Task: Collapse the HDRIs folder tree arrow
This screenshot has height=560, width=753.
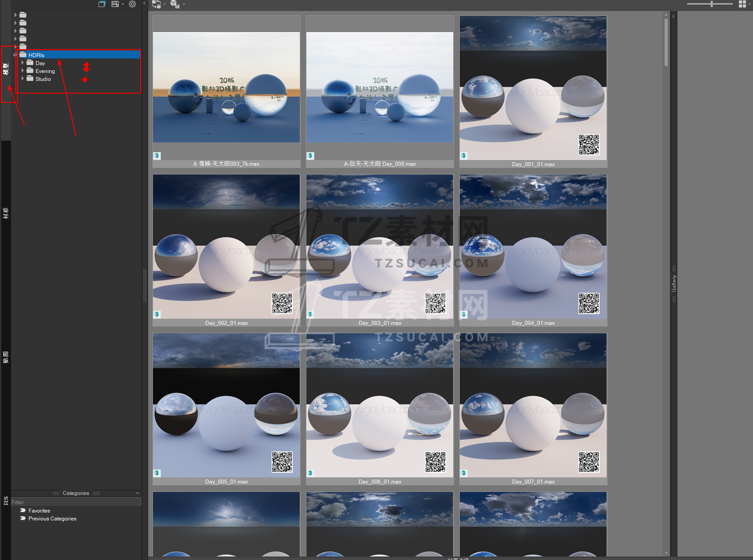Action: (x=15, y=55)
